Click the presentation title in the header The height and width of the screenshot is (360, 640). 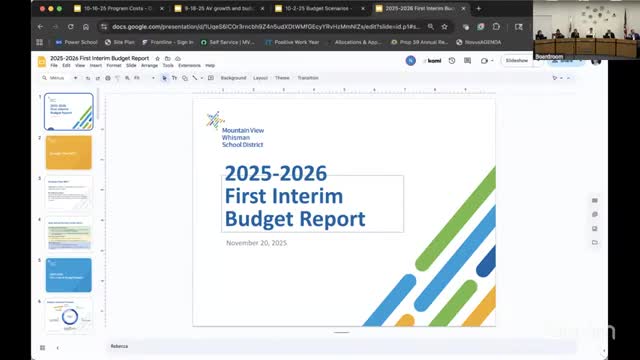pyautogui.click(x=100, y=58)
